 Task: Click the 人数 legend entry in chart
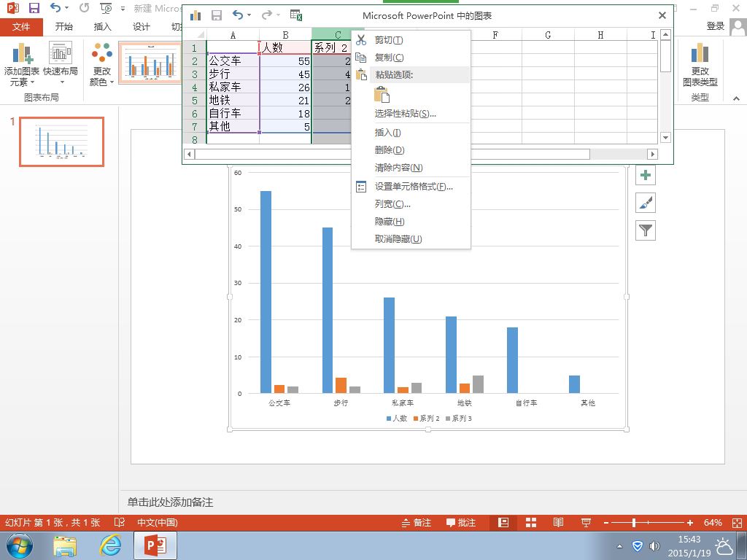coord(396,418)
